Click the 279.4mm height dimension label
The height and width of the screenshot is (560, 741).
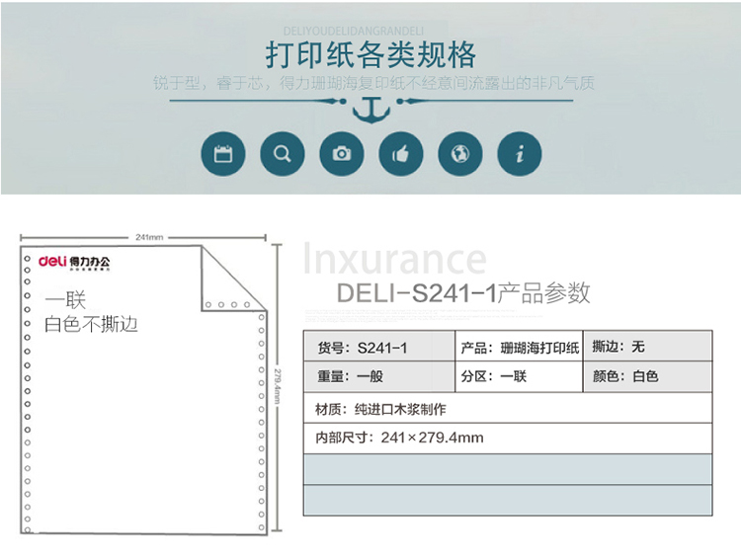[278, 386]
